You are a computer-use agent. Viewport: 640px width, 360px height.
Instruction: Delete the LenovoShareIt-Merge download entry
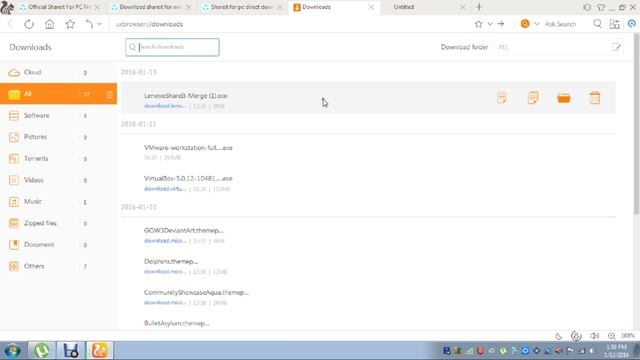click(595, 98)
